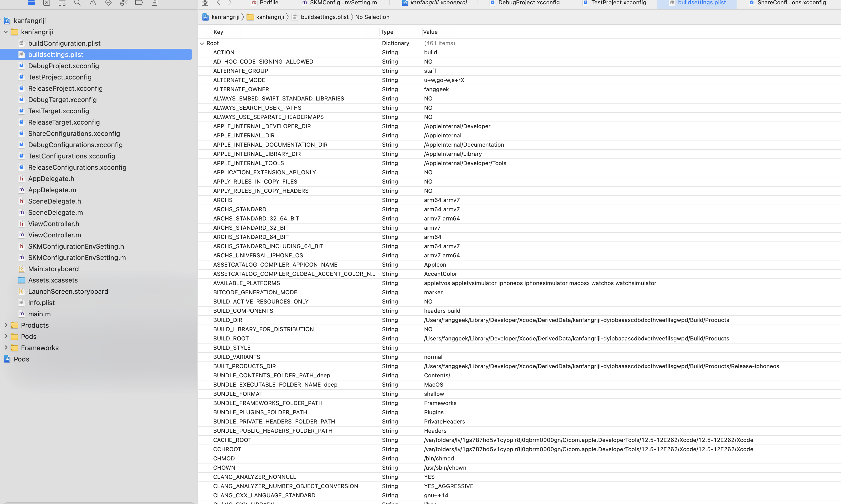Go back with the left arrow
The height and width of the screenshot is (504, 841).
(219, 3)
